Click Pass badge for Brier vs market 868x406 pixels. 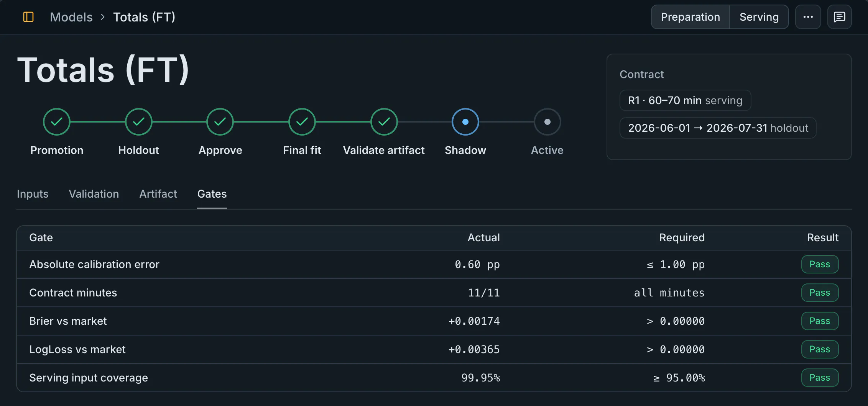point(820,321)
